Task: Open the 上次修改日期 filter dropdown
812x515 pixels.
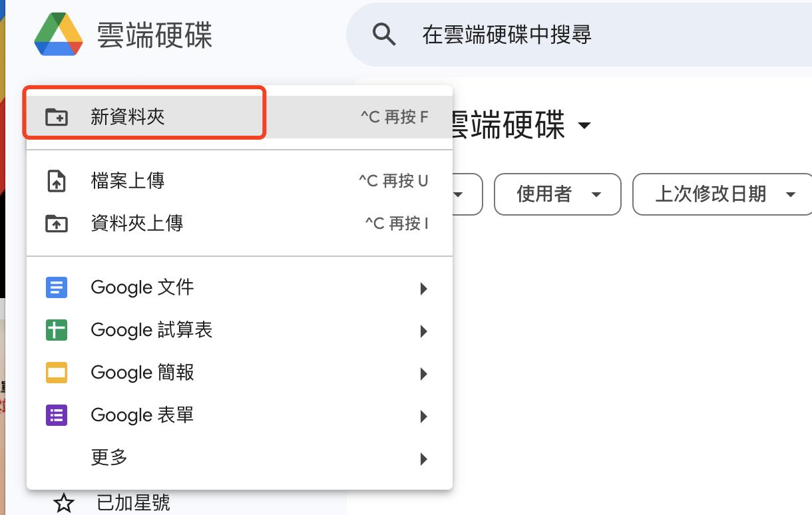Action: tap(722, 194)
